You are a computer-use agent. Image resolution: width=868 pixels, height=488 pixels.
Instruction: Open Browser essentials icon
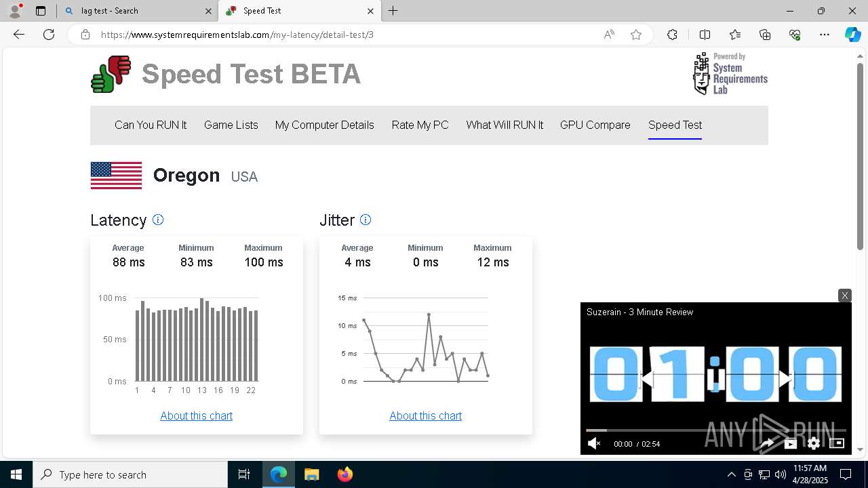point(795,35)
